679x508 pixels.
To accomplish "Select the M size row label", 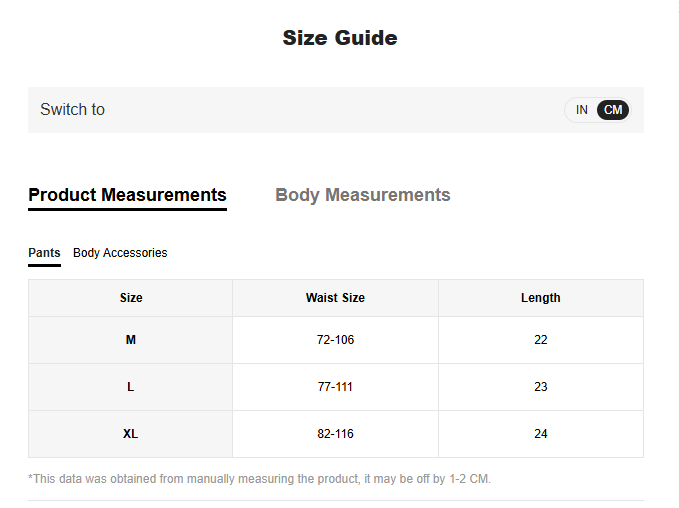I will coord(131,340).
